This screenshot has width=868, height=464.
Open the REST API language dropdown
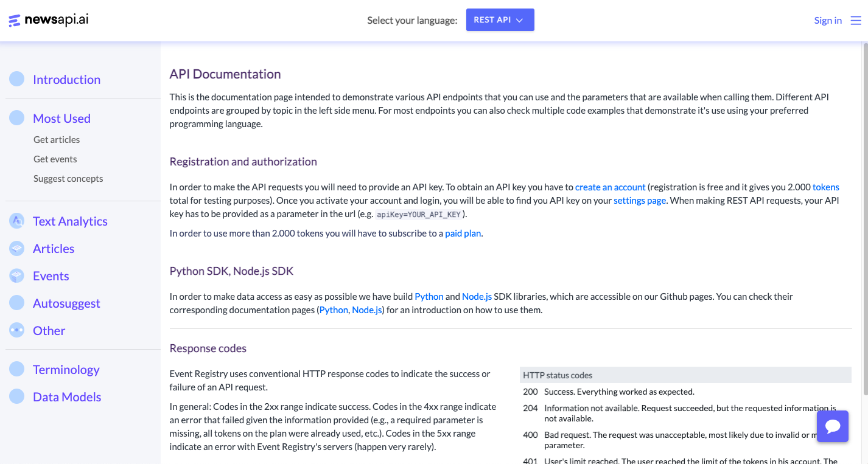500,19
